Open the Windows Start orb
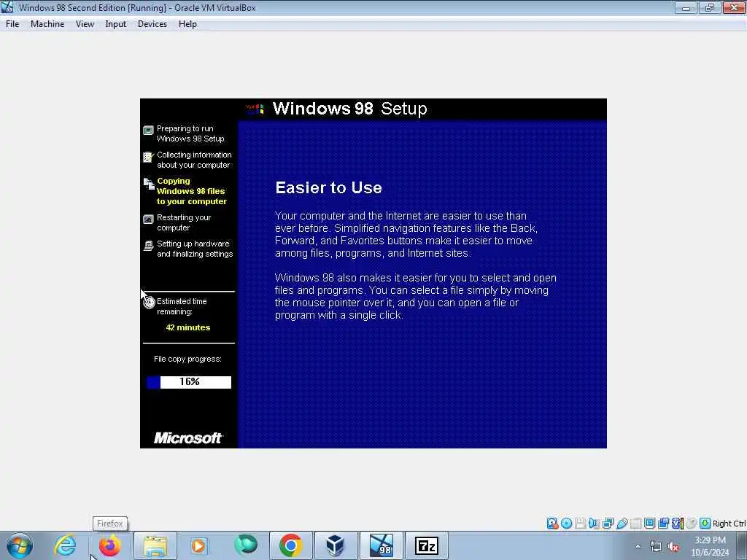Viewport: 747px width, 560px height. 20,545
